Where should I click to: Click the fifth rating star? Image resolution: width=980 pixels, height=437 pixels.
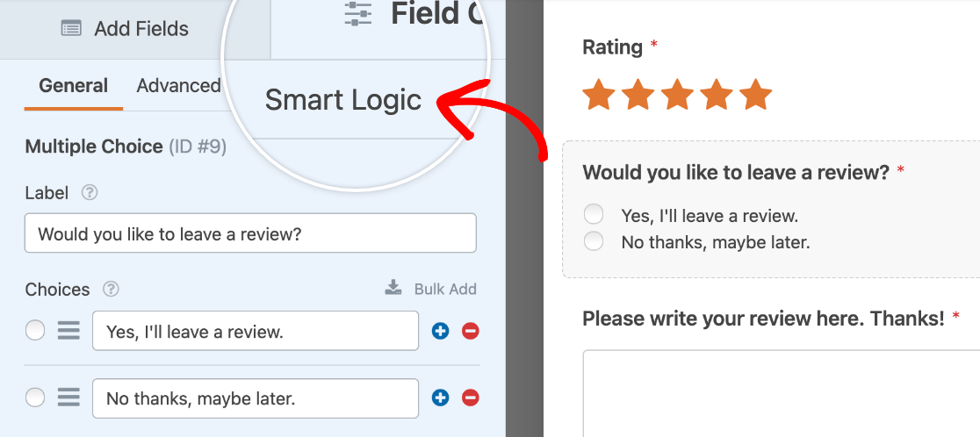[x=755, y=95]
